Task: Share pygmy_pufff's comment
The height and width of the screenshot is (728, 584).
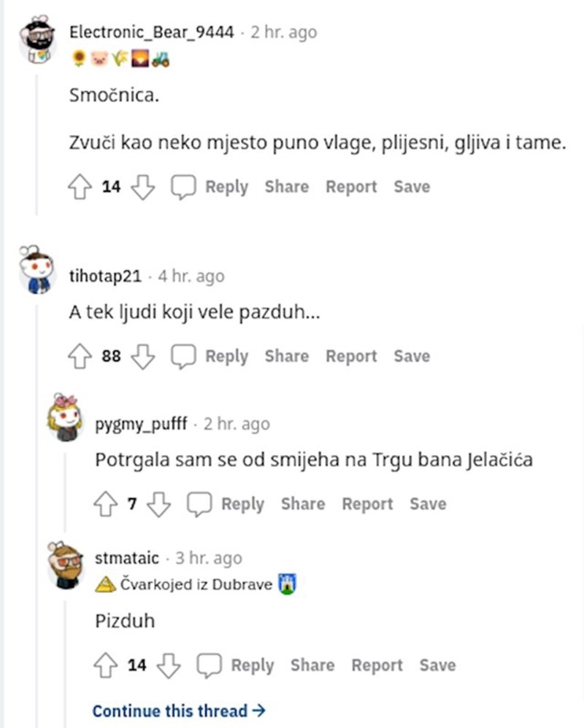Action: pyautogui.click(x=303, y=504)
